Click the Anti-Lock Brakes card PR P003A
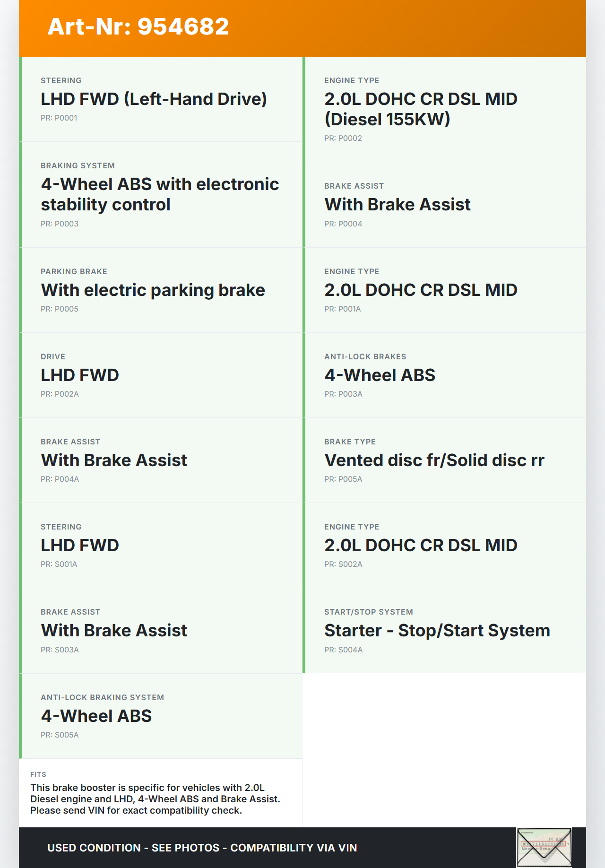The image size is (605, 868). (444, 375)
